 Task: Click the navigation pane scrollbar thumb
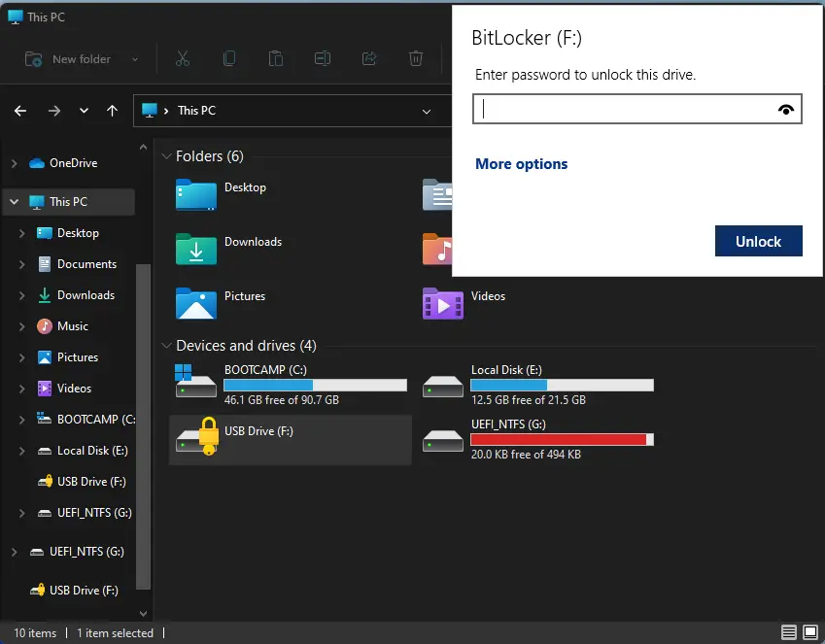coord(143,426)
